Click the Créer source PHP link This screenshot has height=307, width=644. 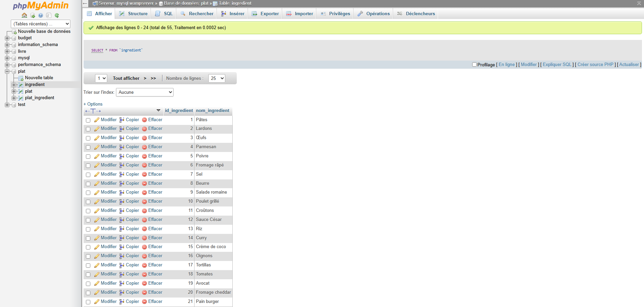pyautogui.click(x=595, y=65)
